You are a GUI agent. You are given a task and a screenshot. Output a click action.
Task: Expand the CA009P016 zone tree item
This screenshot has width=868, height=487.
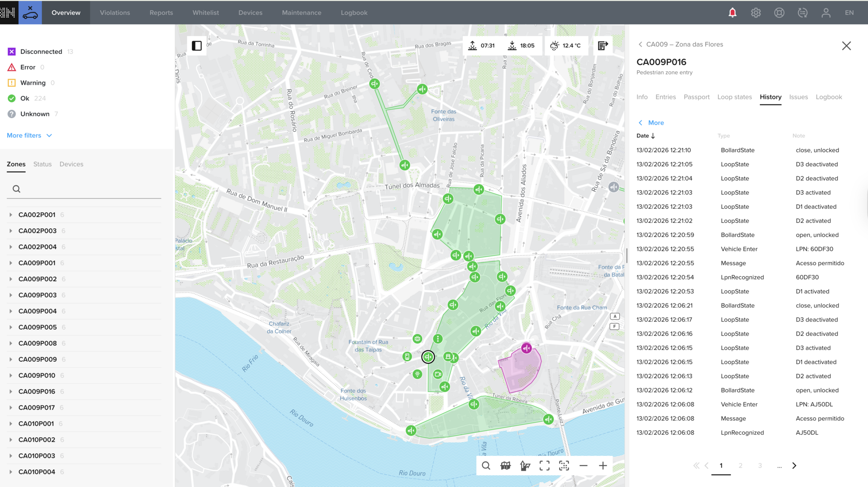pos(11,392)
